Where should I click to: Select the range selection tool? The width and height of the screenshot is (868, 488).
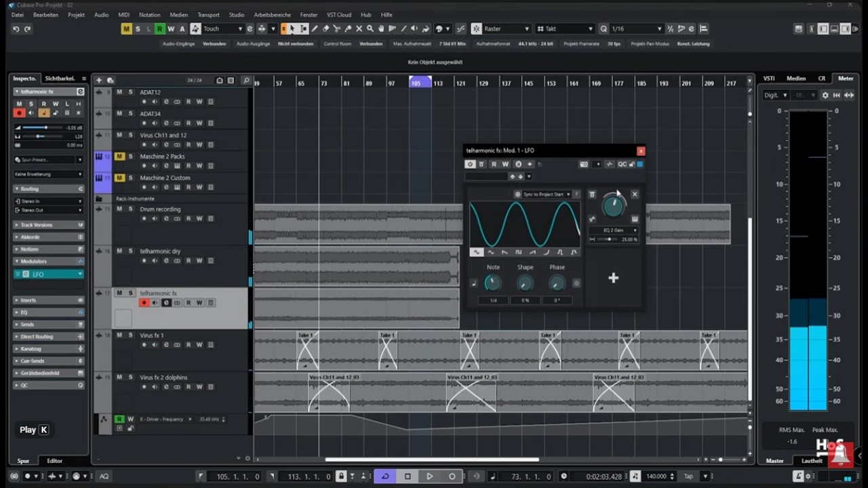[x=303, y=28]
